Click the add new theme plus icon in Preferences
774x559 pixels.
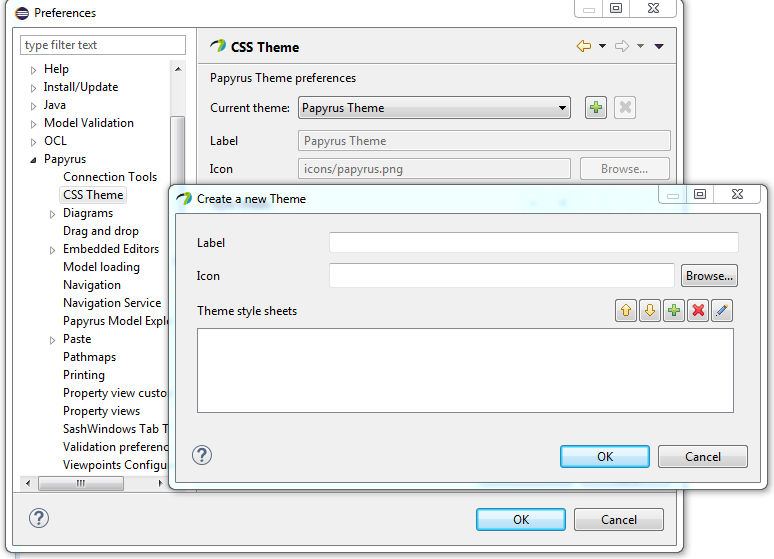596,107
